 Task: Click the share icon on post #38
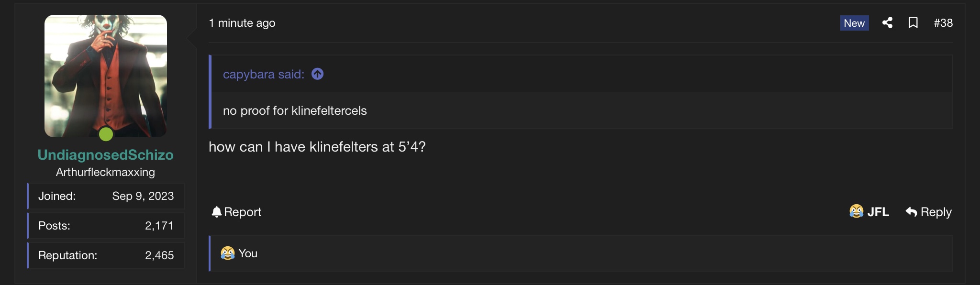pos(887,22)
